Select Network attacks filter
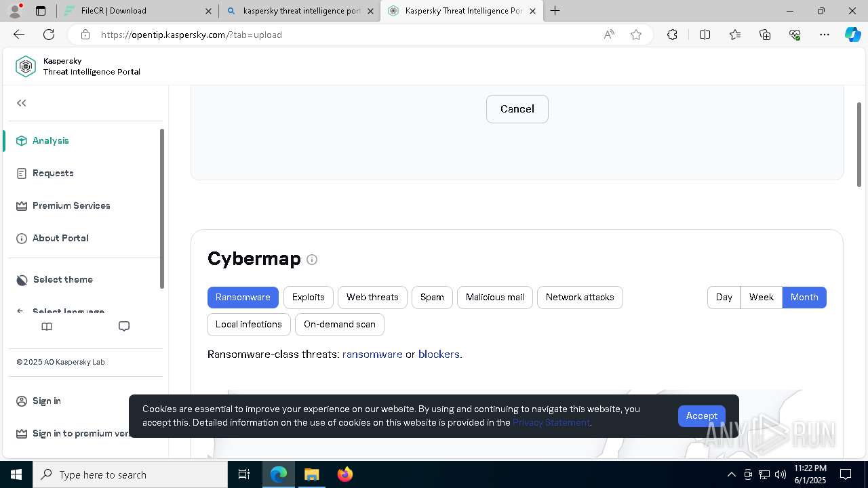 click(x=580, y=298)
